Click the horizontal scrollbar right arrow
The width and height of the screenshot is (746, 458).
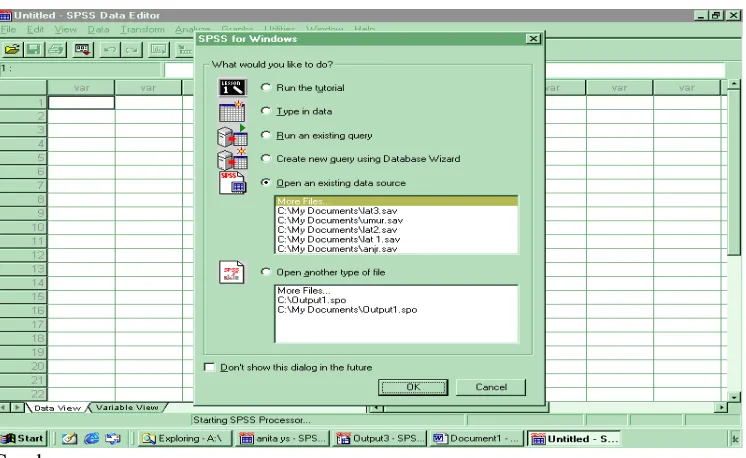coord(721,408)
